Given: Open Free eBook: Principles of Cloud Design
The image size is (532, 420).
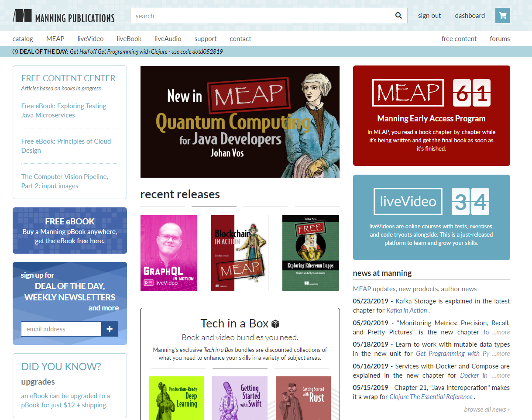Looking at the screenshot, I should (66, 145).
